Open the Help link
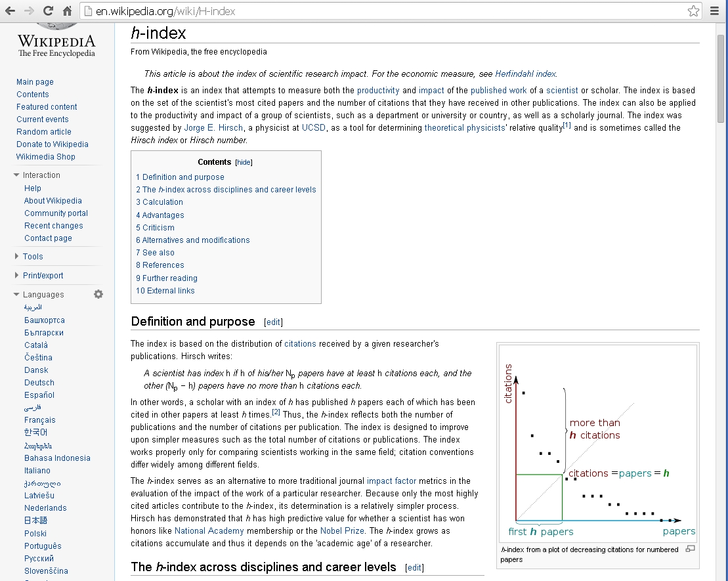The height and width of the screenshot is (581, 728). point(33,188)
